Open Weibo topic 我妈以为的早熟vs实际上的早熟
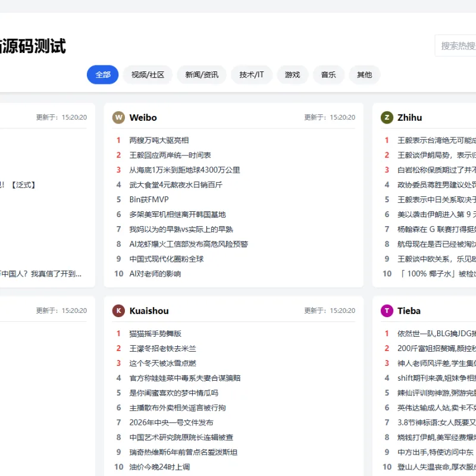 click(x=181, y=229)
